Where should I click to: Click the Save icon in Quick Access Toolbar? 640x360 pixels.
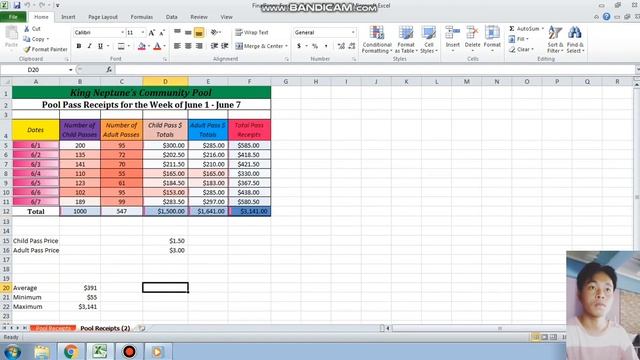click(x=17, y=5)
